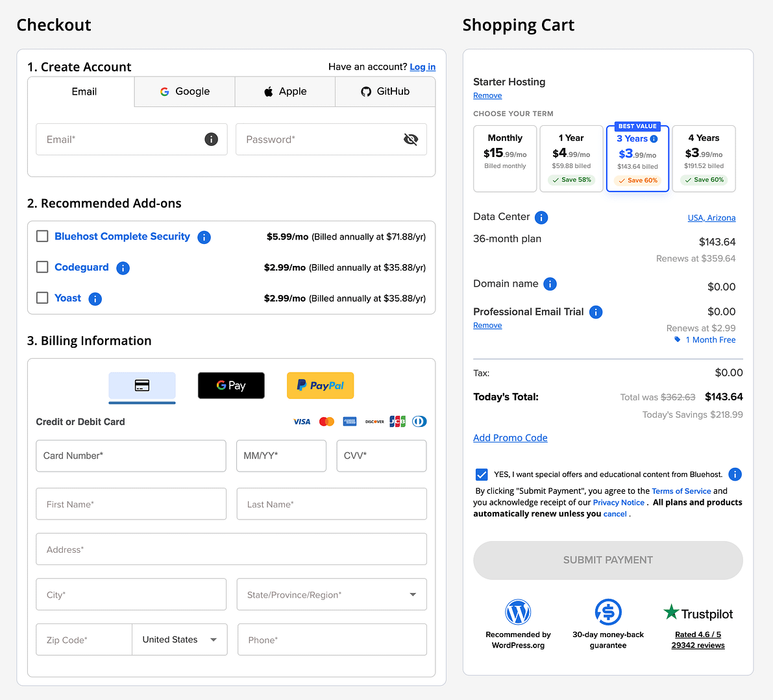
Task: Focus the CVV field
Action: tap(382, 456)
